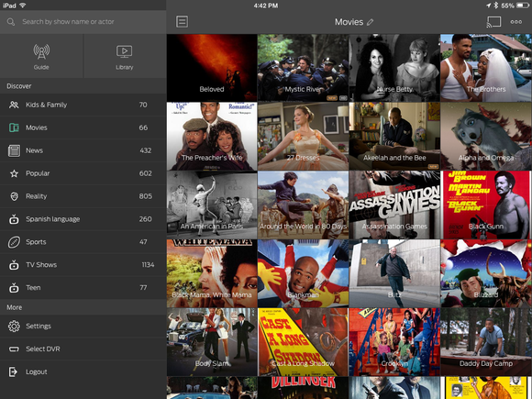Tap the cast to TV icon
The image size is (532, 399).
(x=493, y=22)
